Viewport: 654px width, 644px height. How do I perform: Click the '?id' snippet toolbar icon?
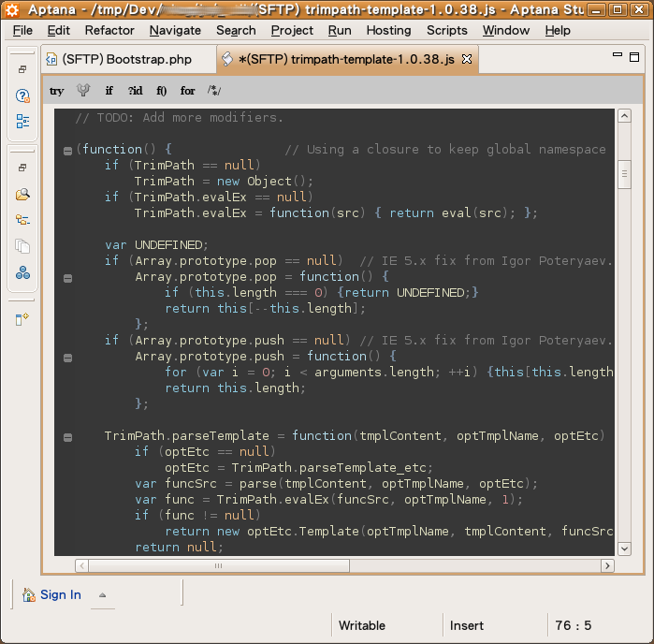[x=135, y=90]
